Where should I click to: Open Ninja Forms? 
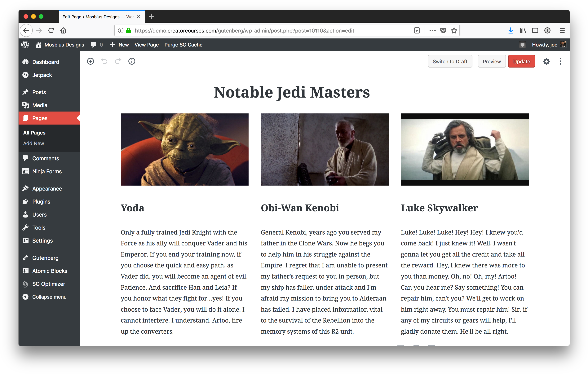47,171
